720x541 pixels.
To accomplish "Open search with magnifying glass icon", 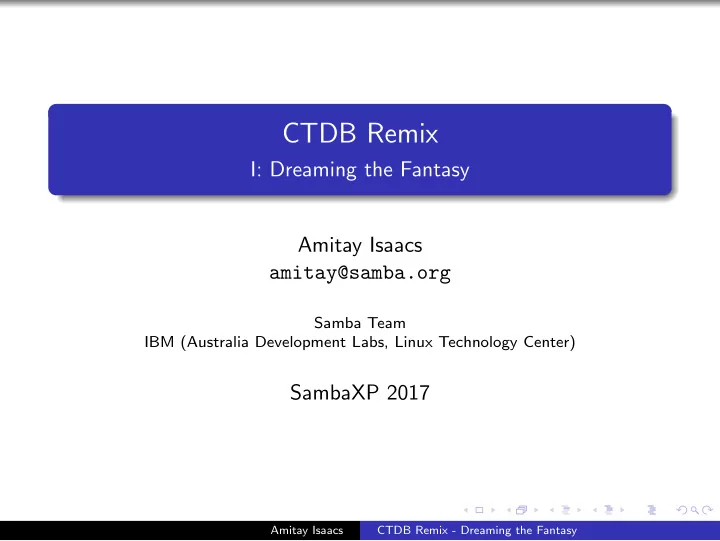I will pos(695,510).
